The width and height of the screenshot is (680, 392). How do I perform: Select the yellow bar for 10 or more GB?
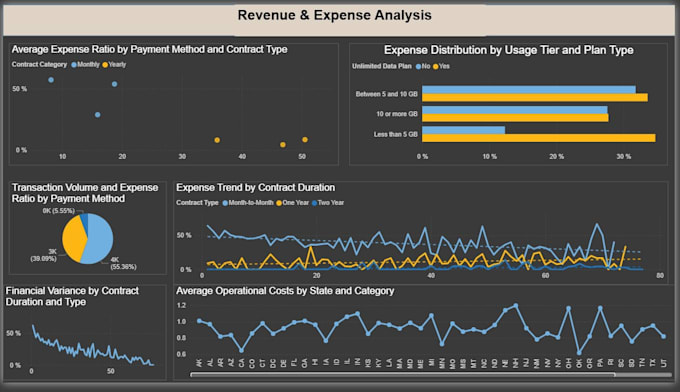(515, 118)
